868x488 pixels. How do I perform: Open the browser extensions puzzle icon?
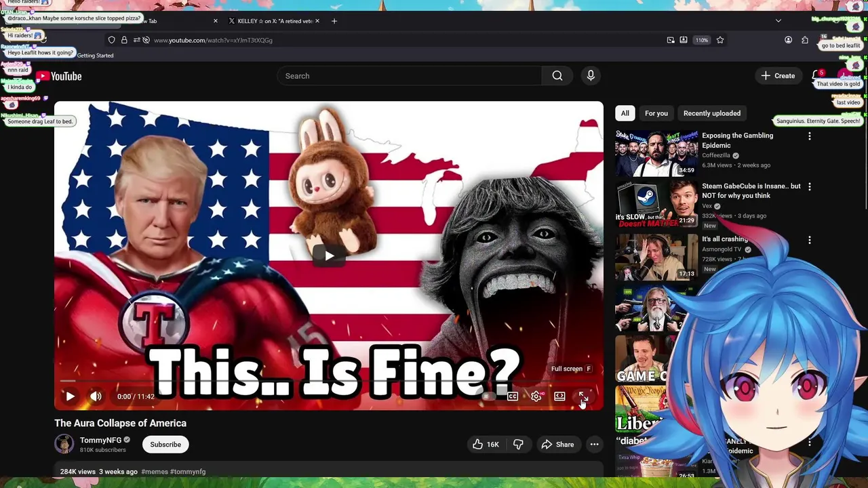point(805,40)
